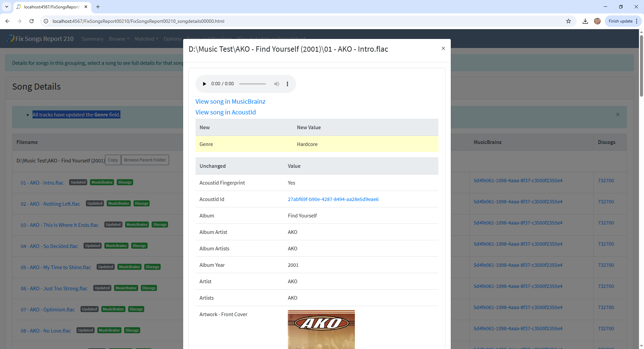Reload the page

[x=32, y=21]
